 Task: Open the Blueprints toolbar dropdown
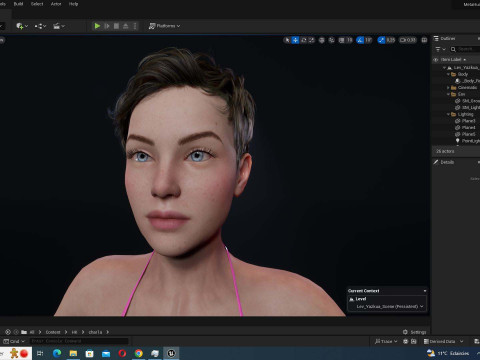[40, 26]
